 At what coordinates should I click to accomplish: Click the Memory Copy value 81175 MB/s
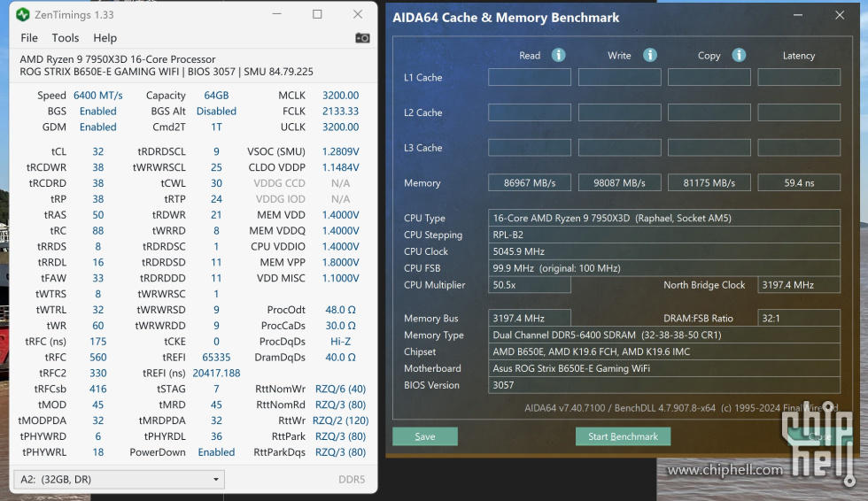click(709, 182)
